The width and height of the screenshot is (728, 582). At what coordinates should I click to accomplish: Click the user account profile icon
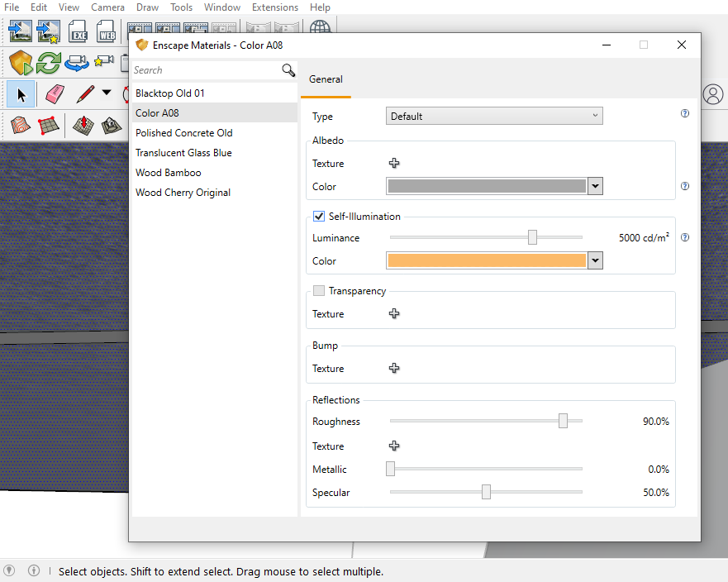coord(713,94)
